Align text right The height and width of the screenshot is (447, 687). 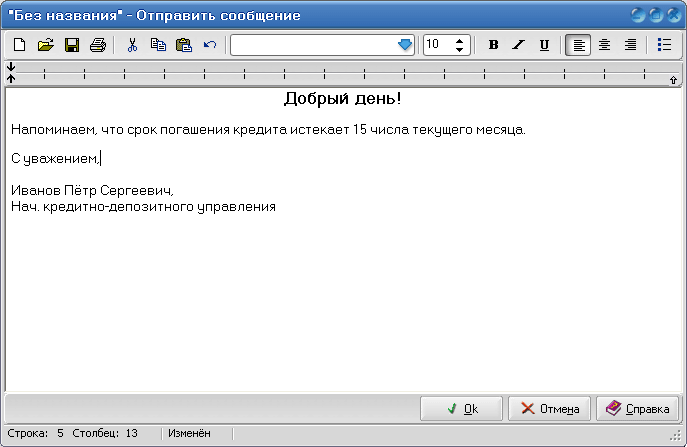pos(630,45)
